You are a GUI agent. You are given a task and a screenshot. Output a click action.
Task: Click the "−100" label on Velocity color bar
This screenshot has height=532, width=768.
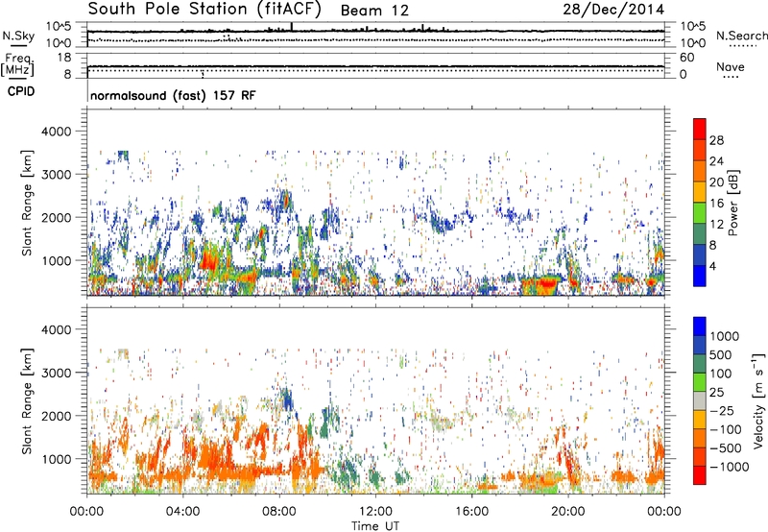(726, 429)
